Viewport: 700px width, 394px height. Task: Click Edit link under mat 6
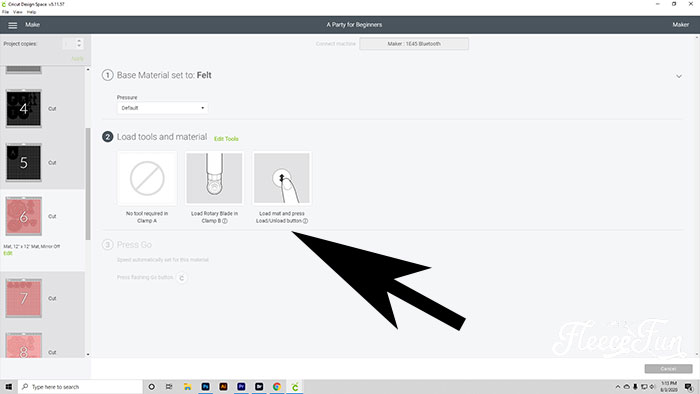coord(8,253)
